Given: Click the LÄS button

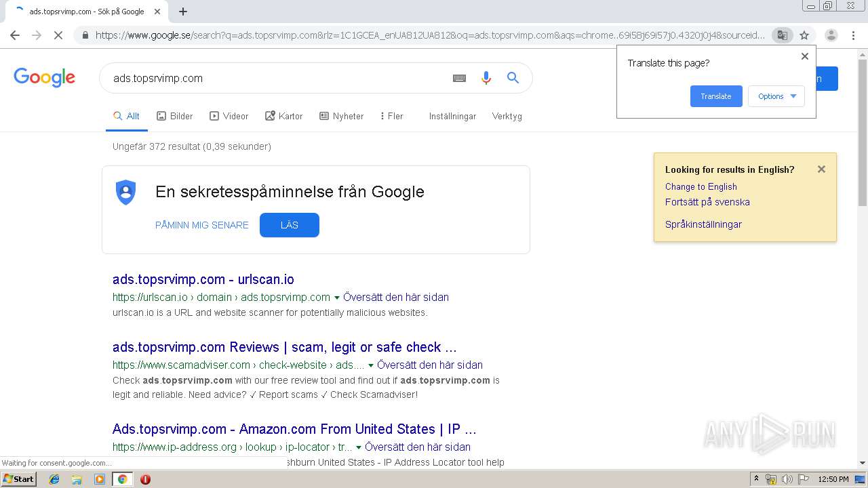Looking at the screenshot, I should 290,225.
